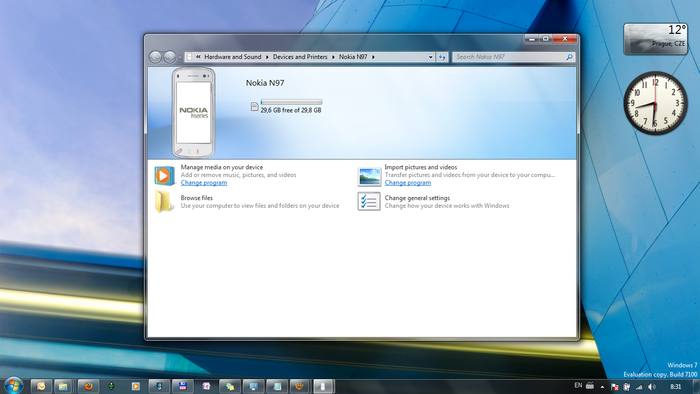Open the orange media player taskbar icon
This screenshot has height=394, width=700.
pyautogui.click(x=136, y=386)
